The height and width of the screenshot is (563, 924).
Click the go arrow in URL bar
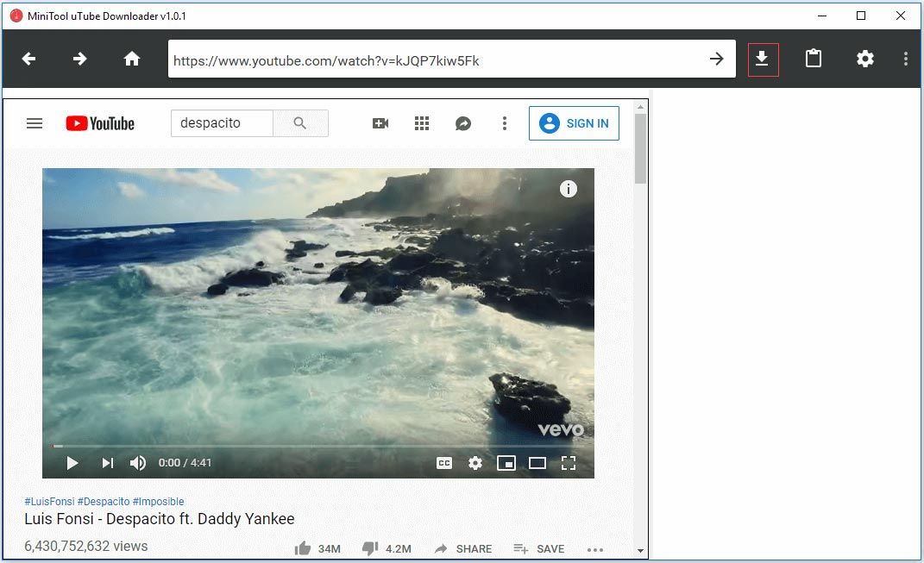(717, 59)
